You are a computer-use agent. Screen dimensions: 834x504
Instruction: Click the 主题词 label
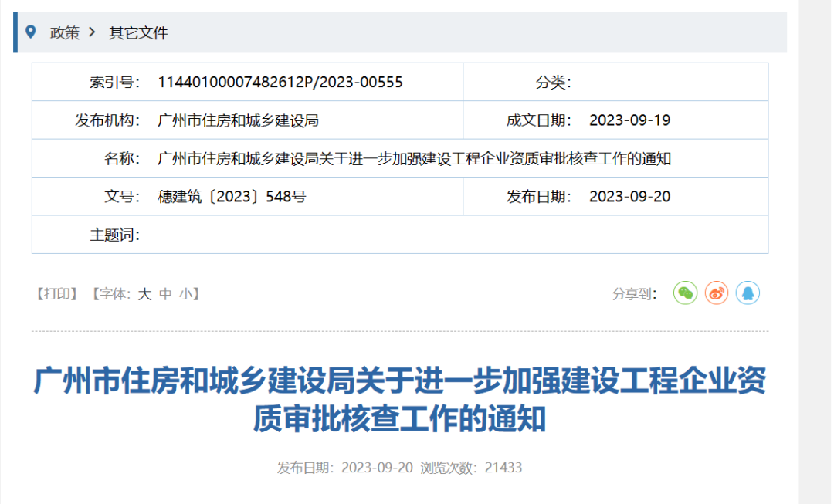point(114,235)
